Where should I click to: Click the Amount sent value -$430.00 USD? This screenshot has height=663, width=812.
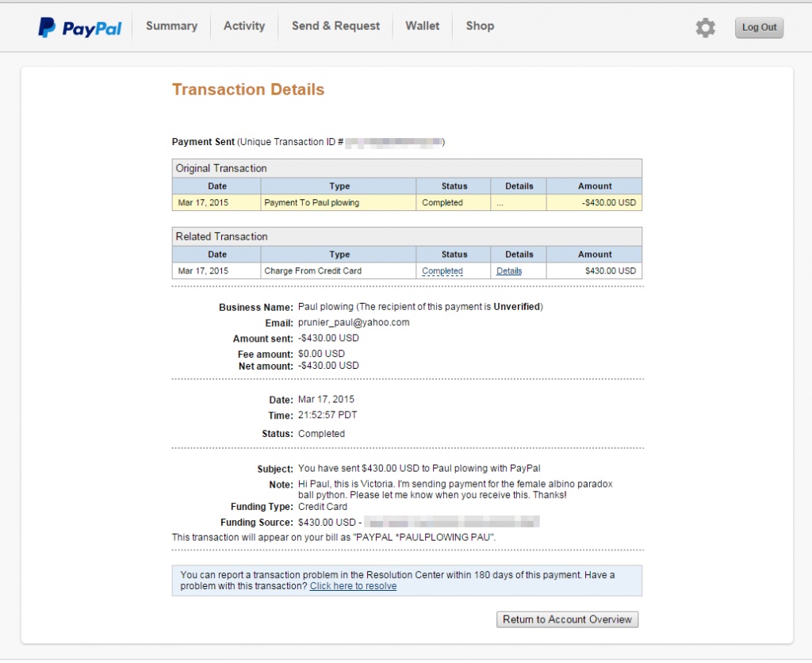328,338
